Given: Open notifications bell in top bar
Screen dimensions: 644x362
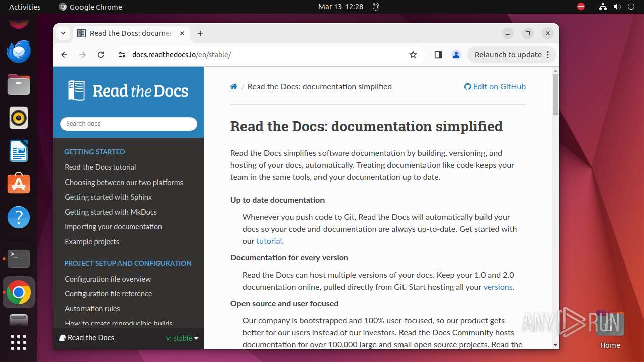Looking at the screenshot, I should click(376, 7).
